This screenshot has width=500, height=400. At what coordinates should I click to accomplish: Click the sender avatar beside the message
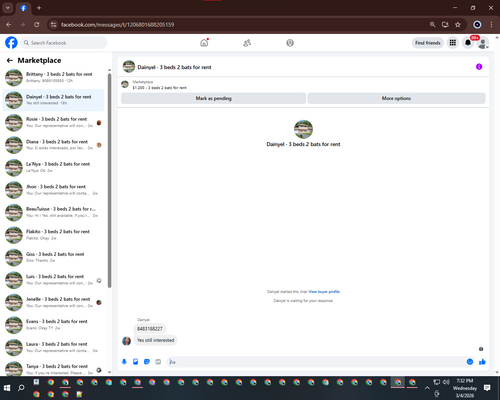pos(127,341)
